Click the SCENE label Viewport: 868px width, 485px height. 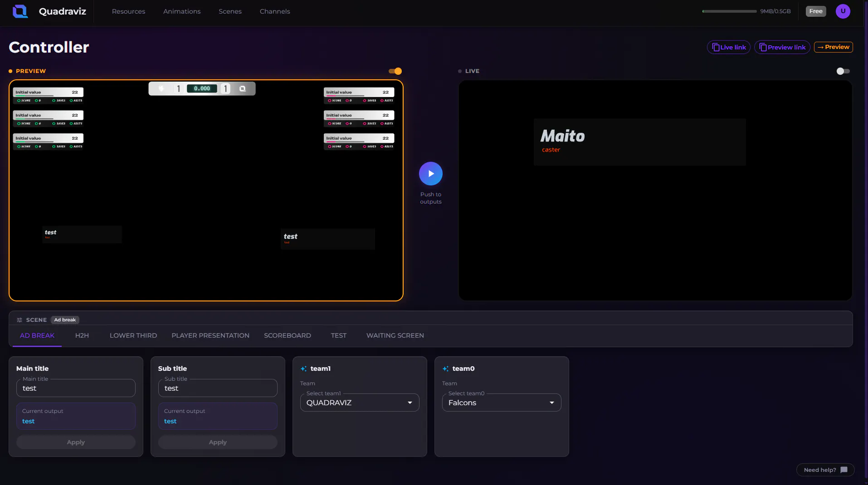(36, 320)
